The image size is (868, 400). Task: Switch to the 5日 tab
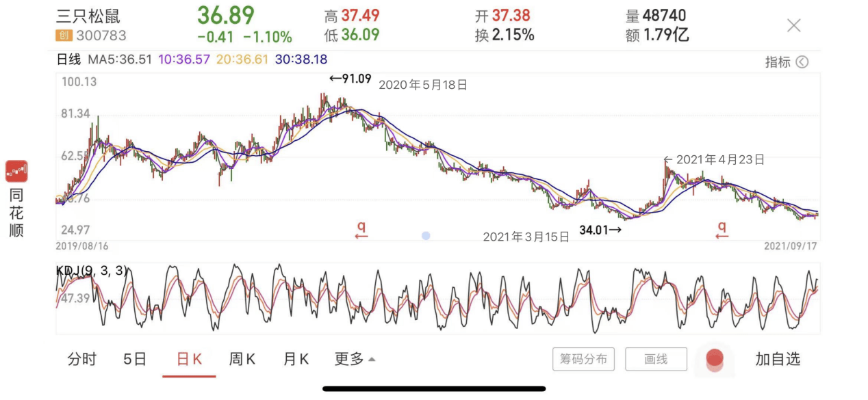(x=135, y=359)
